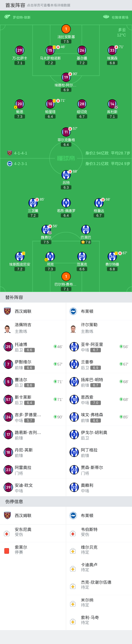Select Brighton player 22 三笘薰 jersey icon
Viewport: 132px width, 644px height.
[33, 203]
